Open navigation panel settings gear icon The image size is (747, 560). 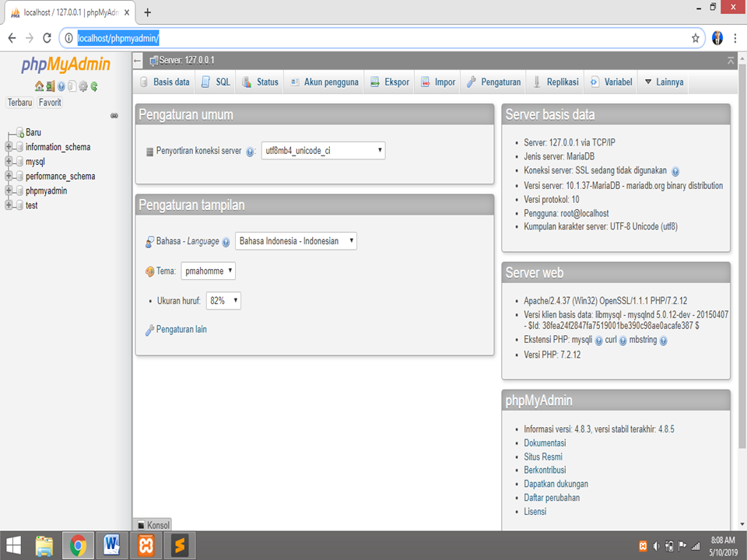[83, 86]
